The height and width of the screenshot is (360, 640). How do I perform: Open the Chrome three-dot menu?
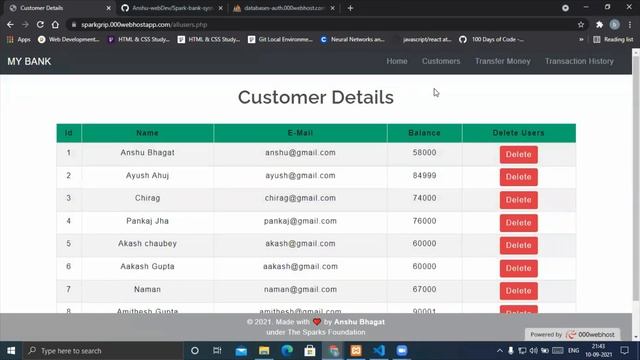pyautogui.click(x=630, y=24)
